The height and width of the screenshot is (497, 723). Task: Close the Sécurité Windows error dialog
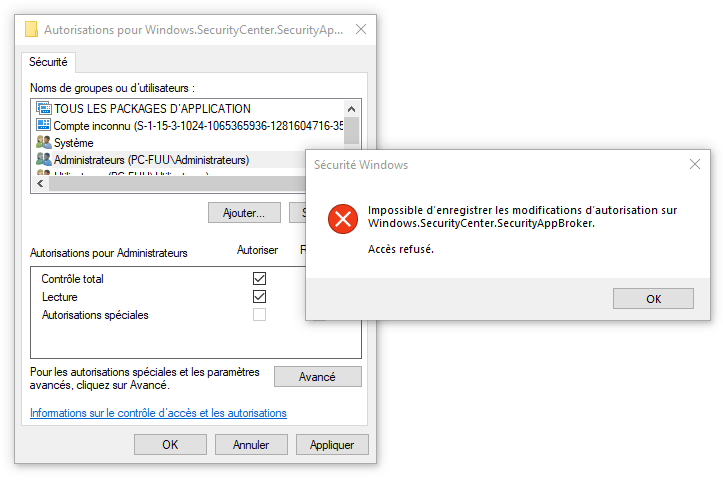[694, 164]
